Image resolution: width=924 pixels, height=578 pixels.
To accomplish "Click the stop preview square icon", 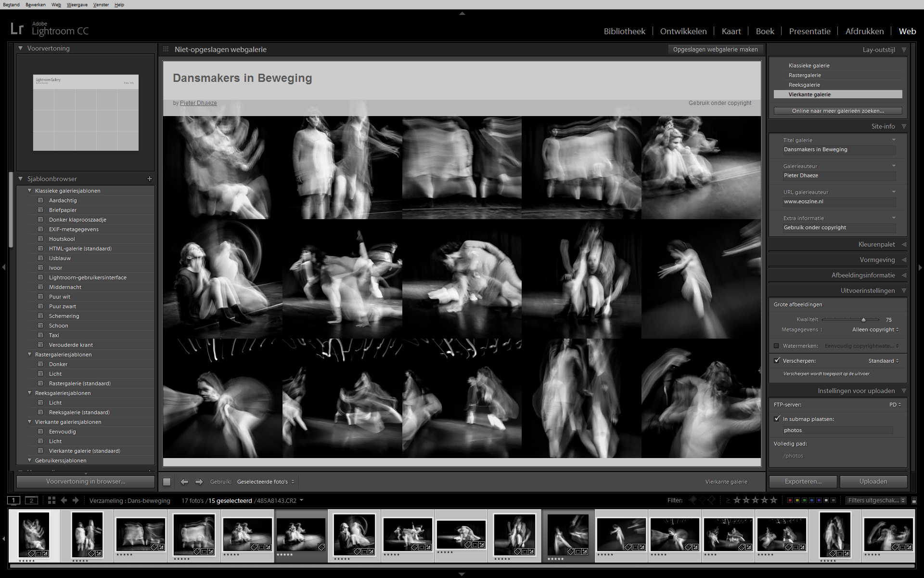I will click(167, 482).
